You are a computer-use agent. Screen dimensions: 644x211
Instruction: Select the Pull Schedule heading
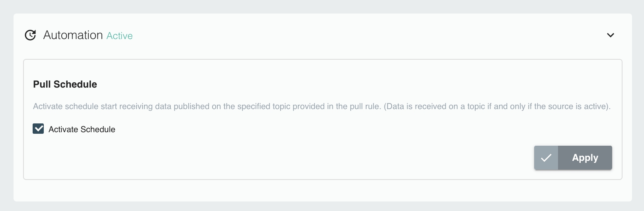coord(65,84)
